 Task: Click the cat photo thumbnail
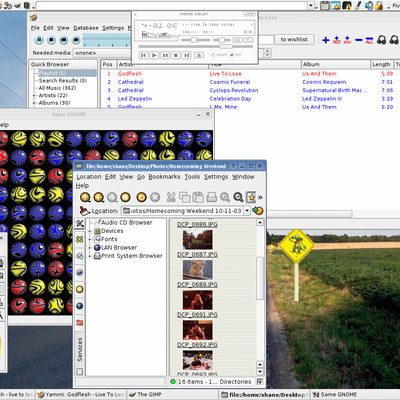click(197, 269)
